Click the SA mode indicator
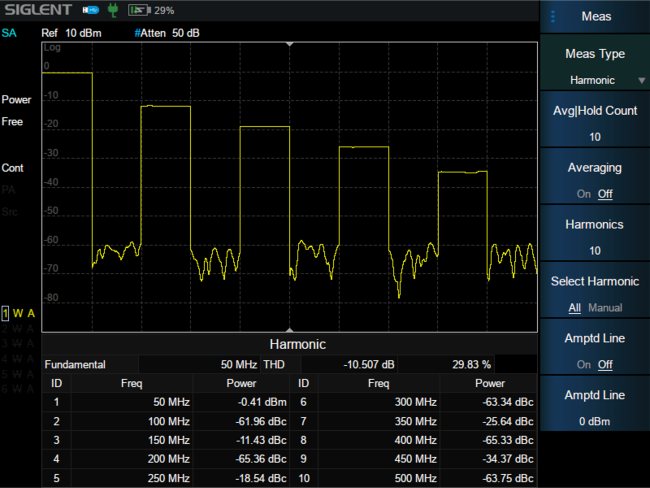Image resolution: width=650 pixels, height=488 pixels. coord(9,33)
